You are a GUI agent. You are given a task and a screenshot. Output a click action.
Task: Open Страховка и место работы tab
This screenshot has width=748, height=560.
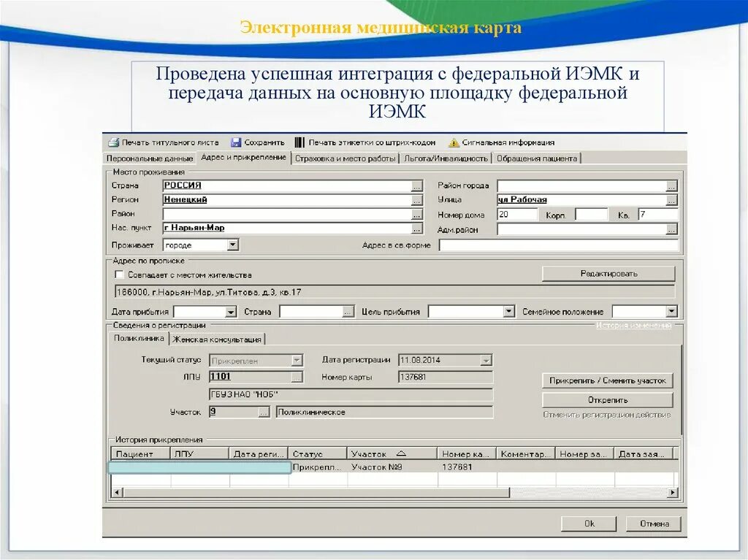point(345,158)
